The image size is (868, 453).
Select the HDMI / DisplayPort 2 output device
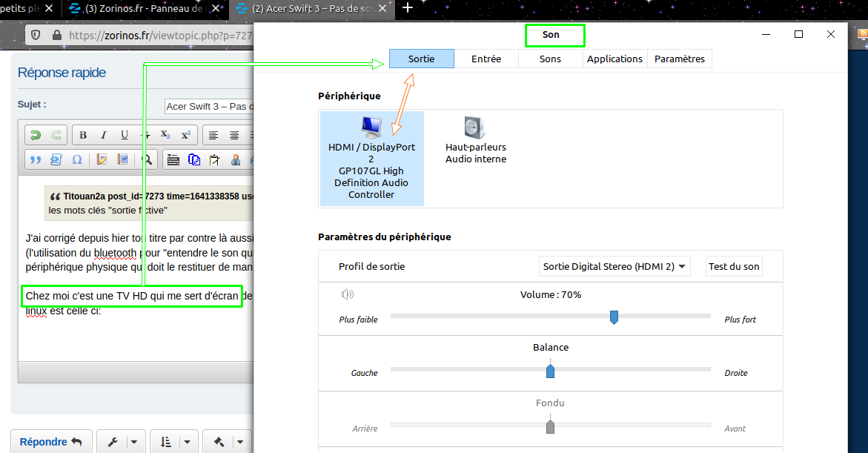coord(371,159)
